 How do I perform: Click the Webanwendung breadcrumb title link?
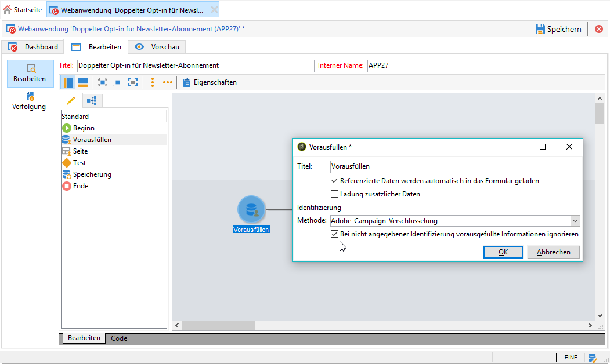[x=132, y=29]
